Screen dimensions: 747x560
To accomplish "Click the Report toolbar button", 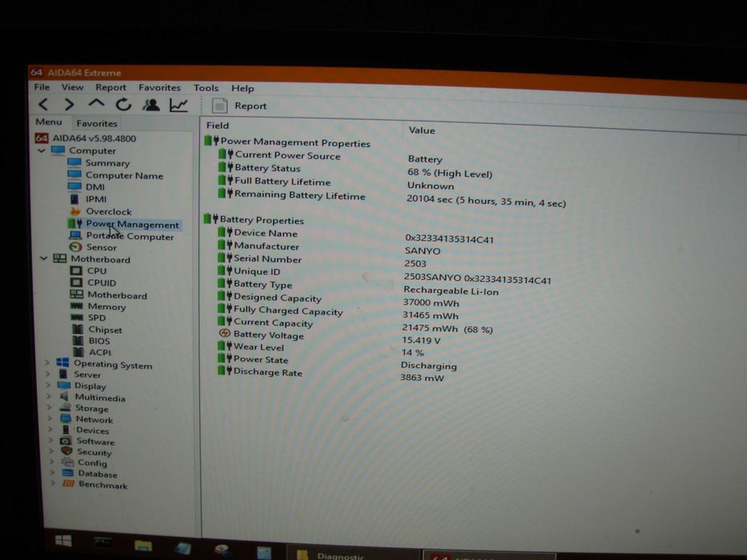I will (x=239, y=106).
